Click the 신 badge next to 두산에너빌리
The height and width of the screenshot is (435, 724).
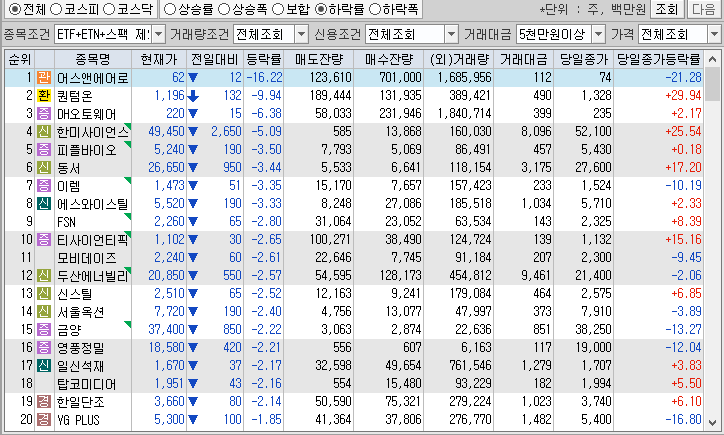[x=44, y=276]
